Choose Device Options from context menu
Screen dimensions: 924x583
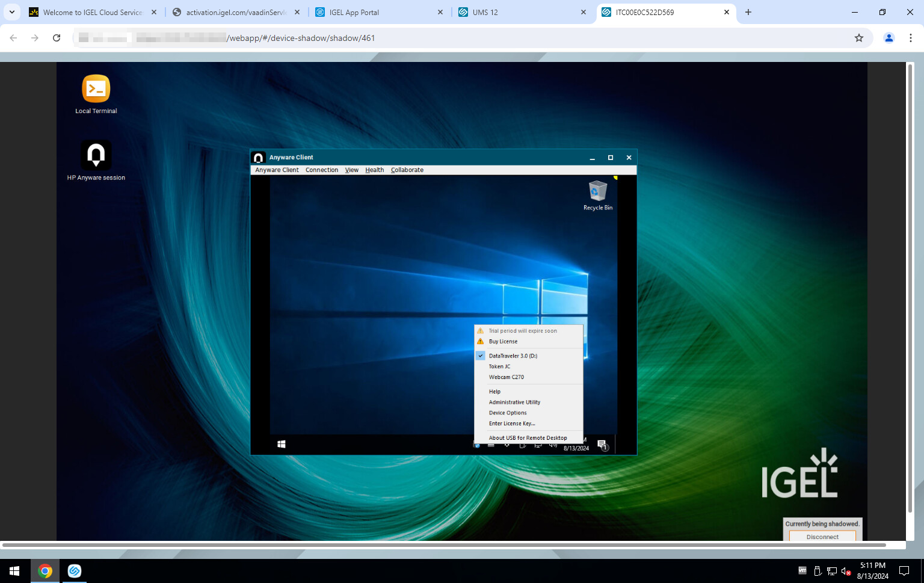(508, 413)
